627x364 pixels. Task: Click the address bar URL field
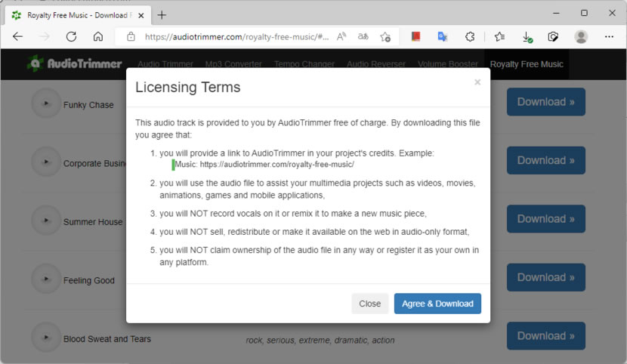pos(236,37)
